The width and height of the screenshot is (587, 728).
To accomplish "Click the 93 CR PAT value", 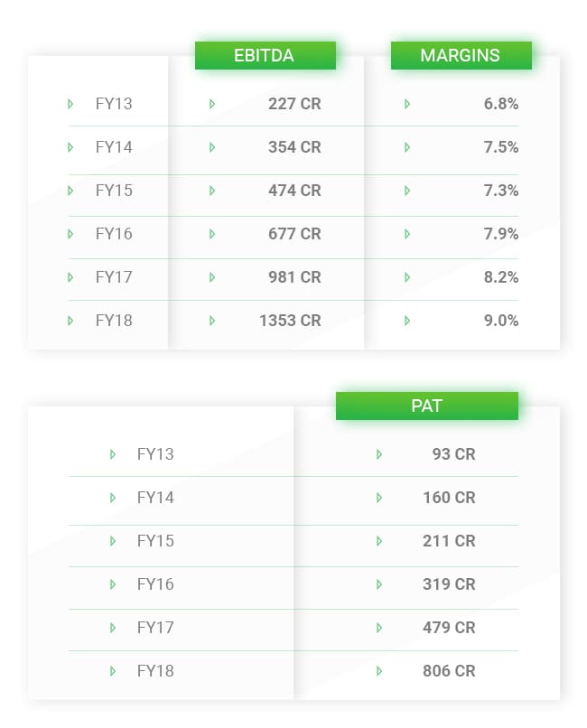I will [453, 454].
